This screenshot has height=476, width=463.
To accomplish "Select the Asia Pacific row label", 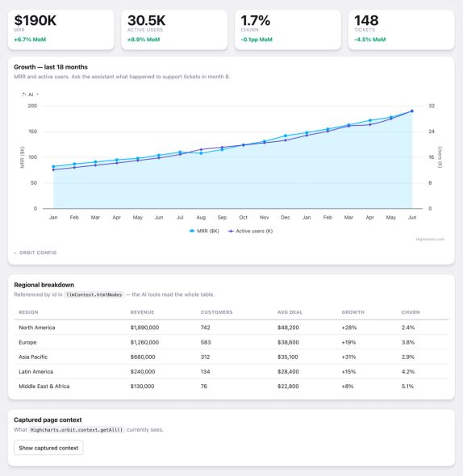I will tap(33, 357).
